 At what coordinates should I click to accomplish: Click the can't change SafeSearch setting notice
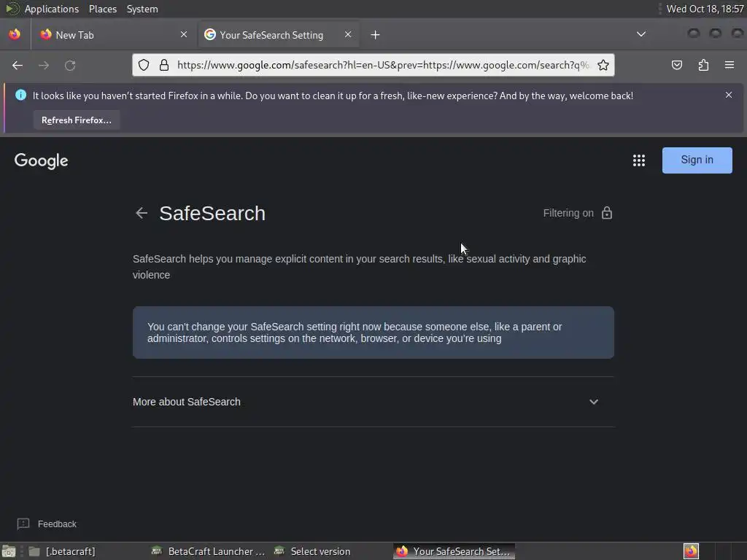click(373, 332)
